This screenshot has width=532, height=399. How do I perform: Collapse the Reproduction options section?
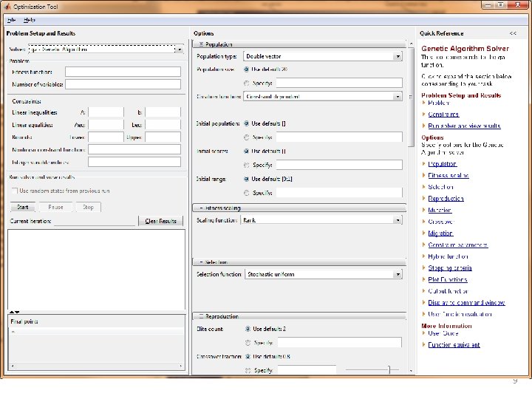(x=201, y=316)
